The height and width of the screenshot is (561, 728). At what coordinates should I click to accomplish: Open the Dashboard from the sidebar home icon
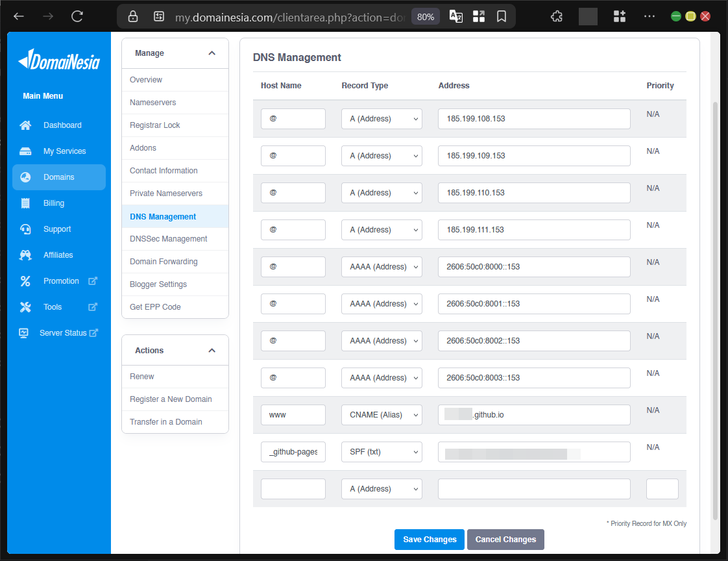pyautogui.click(x=24, y=125)
